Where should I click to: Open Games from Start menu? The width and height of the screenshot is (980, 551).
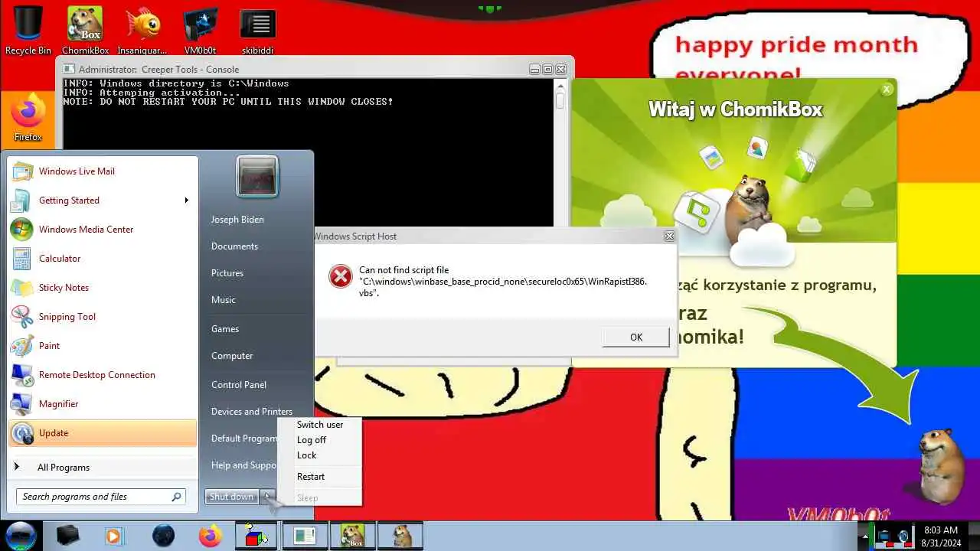coord(225,329)
